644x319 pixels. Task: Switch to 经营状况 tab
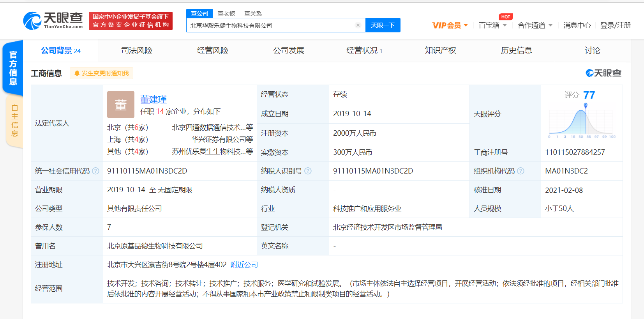(x=364, y=50)
